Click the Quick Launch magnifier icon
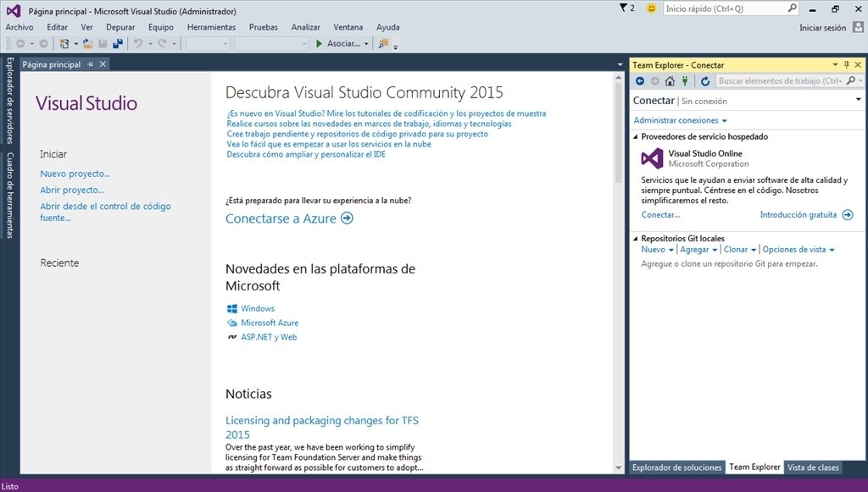 click(793, 8)
